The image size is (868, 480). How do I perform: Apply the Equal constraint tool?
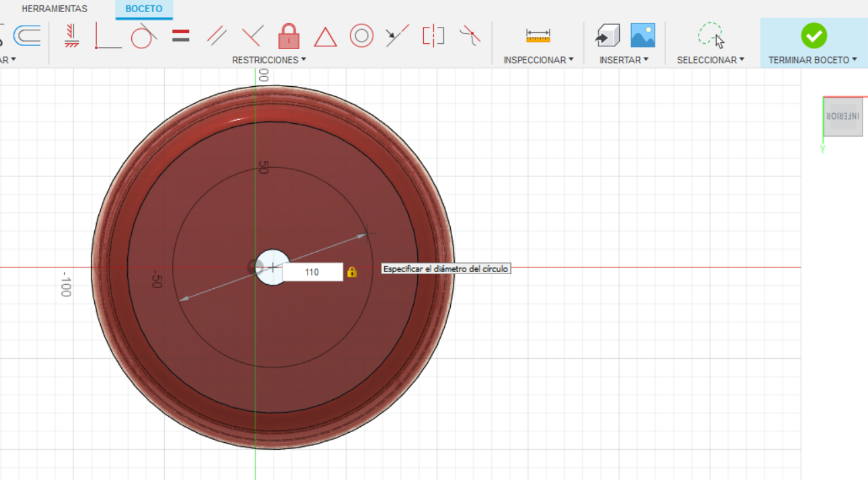[x=180, y=36]
